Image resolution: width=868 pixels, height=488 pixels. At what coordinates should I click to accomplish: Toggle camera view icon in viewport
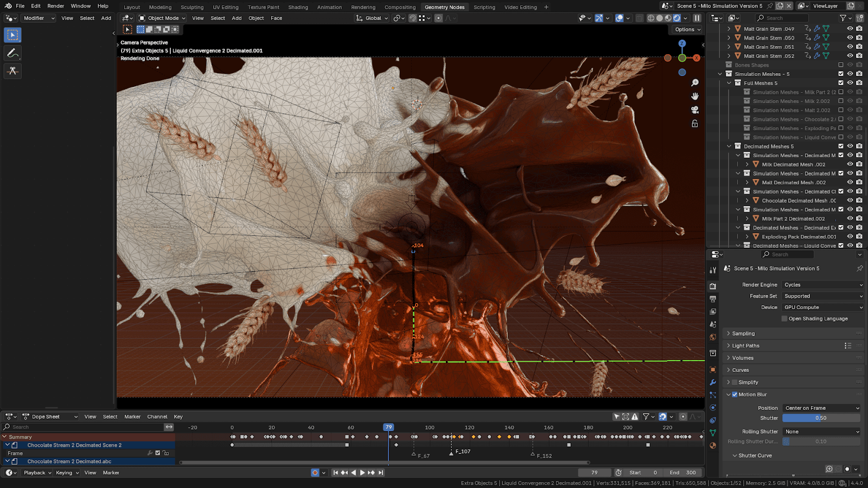[x=694, y=110]
